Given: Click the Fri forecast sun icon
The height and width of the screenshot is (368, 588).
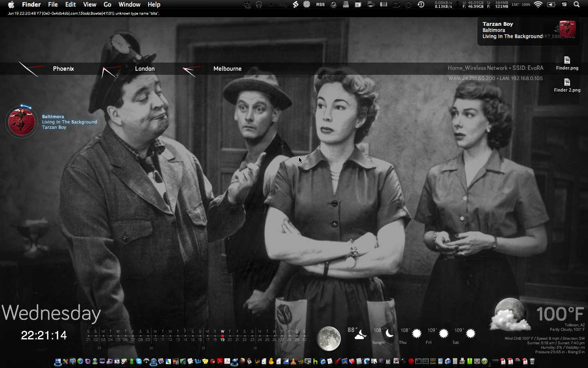Looking at the screenshot, I should click(444, 334).
